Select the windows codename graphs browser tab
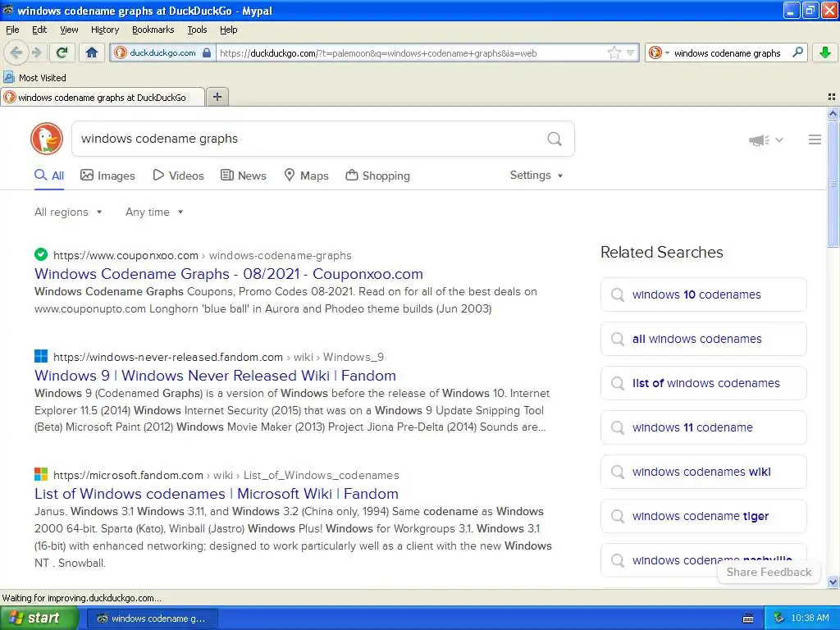The image size is (840, 630). tap(102, 98)
